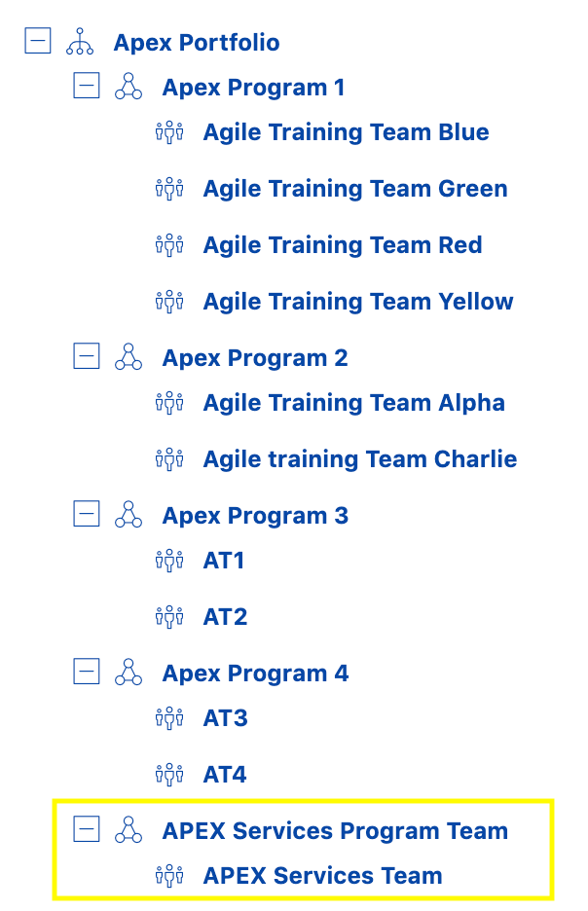Open Agile Training Team Green
Viewport: 588px width, 911px height.
pyautogui.click(x=354, y=188)
